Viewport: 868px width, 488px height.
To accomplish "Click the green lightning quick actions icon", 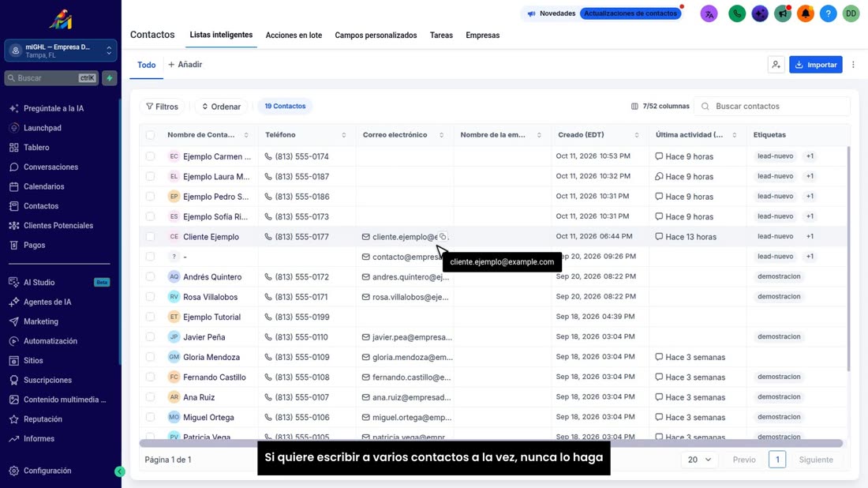I will [110, 78].
